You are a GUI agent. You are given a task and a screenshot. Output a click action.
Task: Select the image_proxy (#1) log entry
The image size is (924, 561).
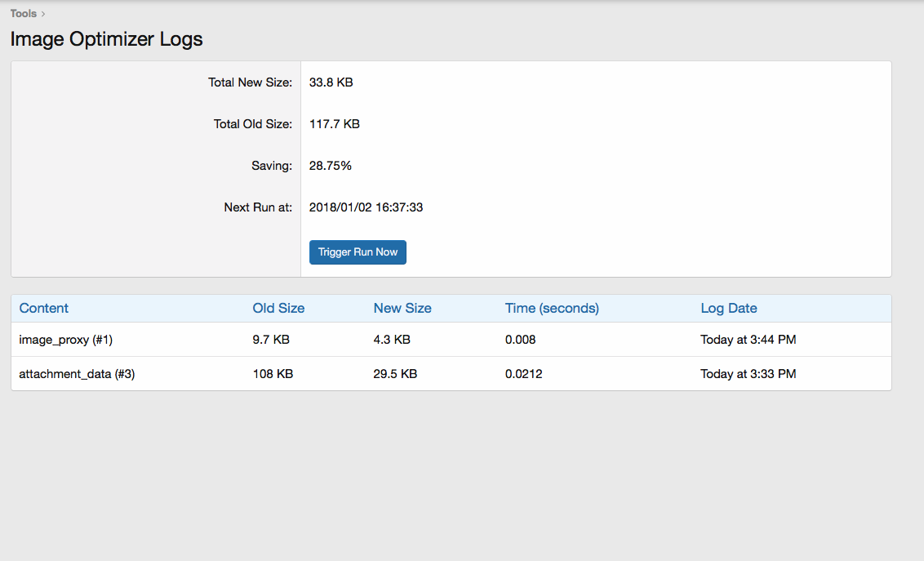coord(66,340)
